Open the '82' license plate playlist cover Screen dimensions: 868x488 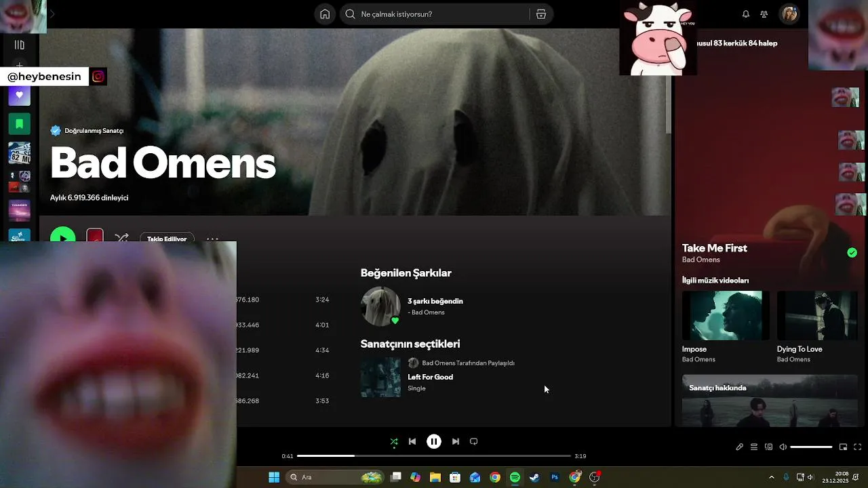pos(20,153)
